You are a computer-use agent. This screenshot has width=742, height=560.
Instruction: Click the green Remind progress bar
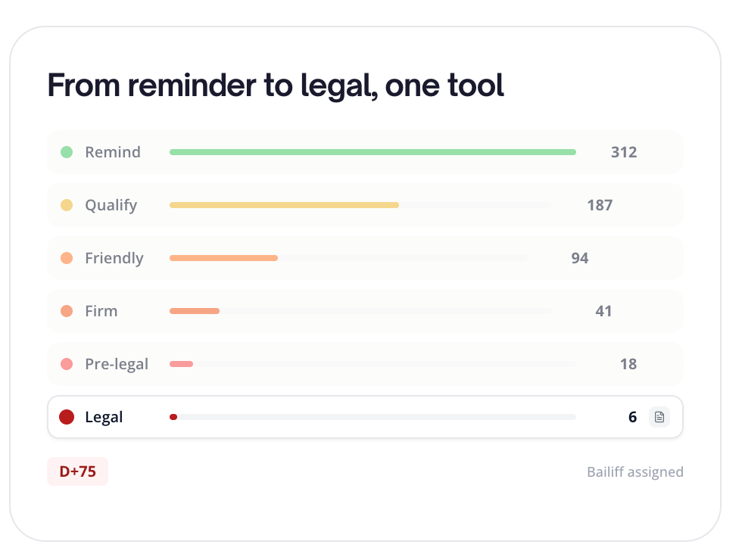click(373, 152)
